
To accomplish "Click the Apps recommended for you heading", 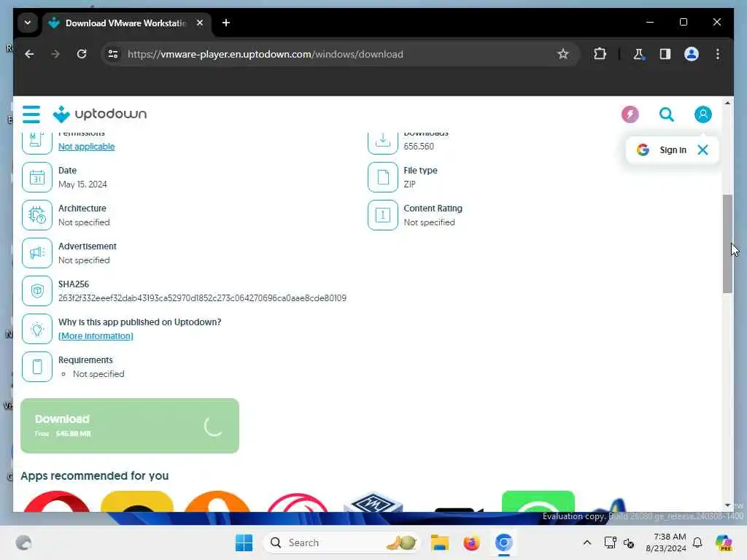I will tap(94, 475).
